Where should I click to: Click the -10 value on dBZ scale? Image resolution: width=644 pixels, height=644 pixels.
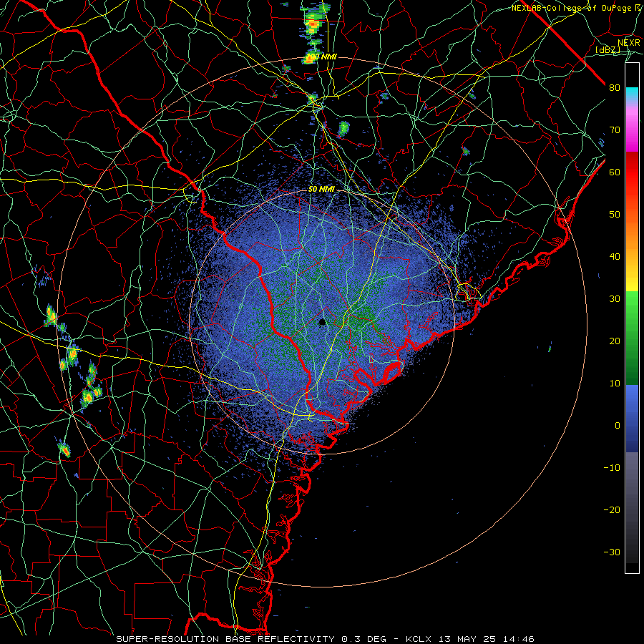pyautogui.click(x=612, y=467)
